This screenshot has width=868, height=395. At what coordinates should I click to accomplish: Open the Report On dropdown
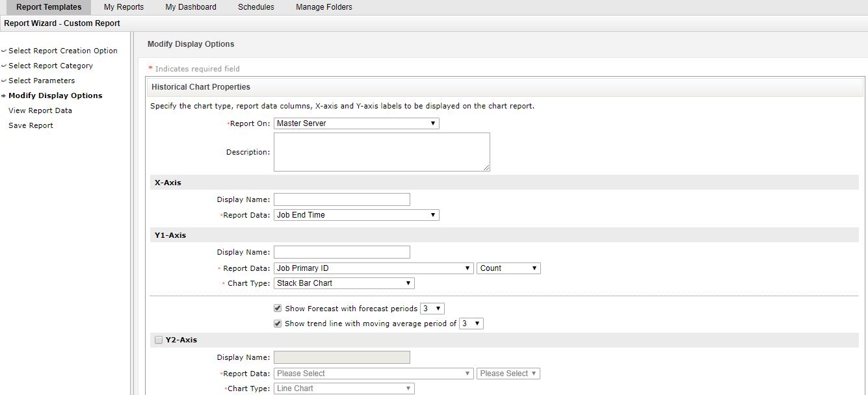pos(356,123)
